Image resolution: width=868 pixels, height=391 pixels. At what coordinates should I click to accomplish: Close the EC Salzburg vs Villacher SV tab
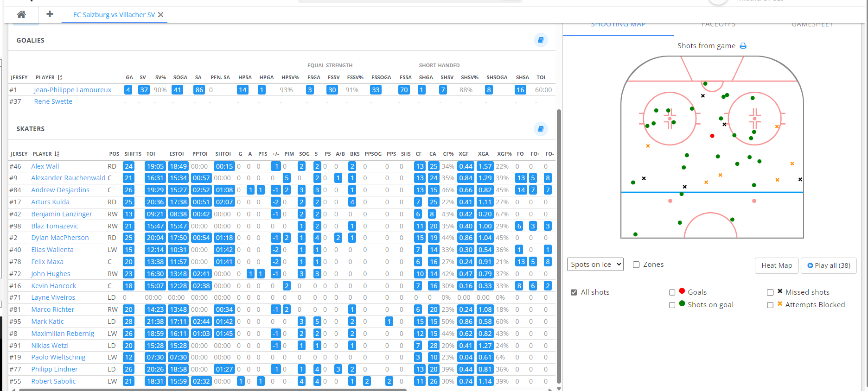[x=161, y=15]
